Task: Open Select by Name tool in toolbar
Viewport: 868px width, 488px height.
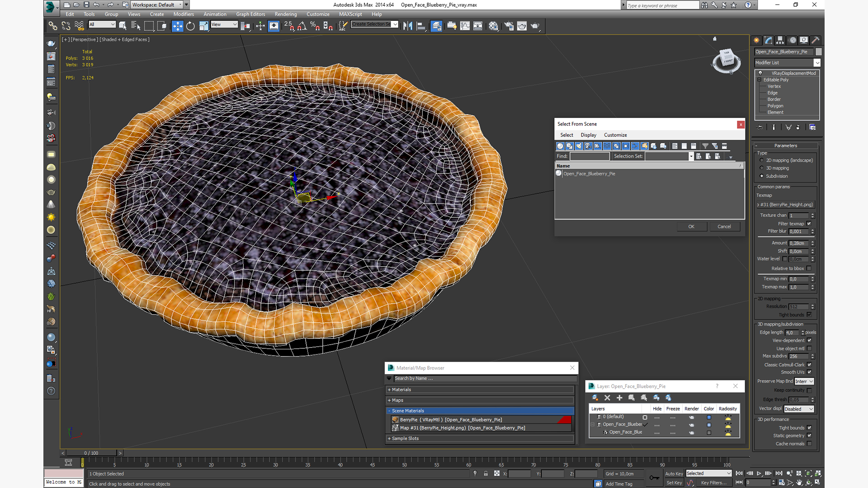Action: [x=135, y=26]
